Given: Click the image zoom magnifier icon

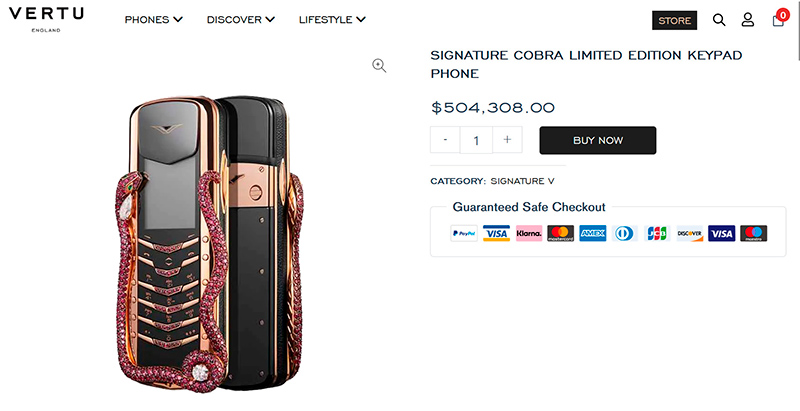Looking at the screenshot, I should [x=379, y=65].
